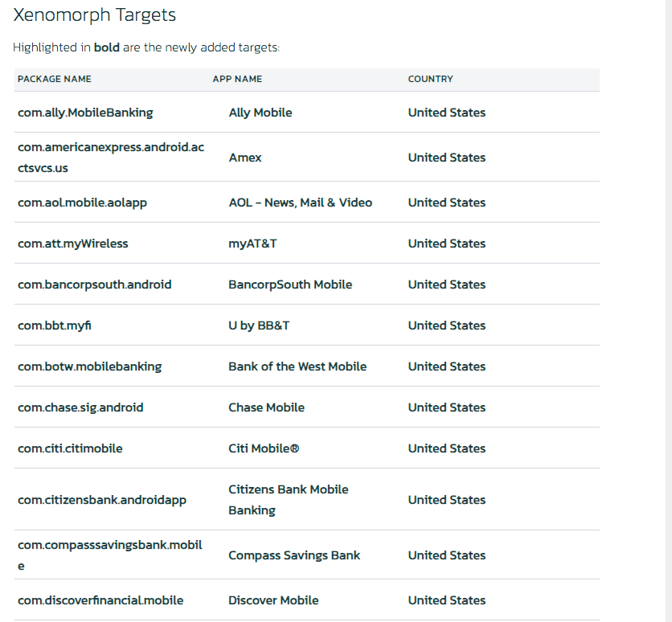The height and width of the screenshot is (622, 672).
Task: Select the com.americanexpress.android.acctsvcs.us package name
Action: [x=111, y=158]
